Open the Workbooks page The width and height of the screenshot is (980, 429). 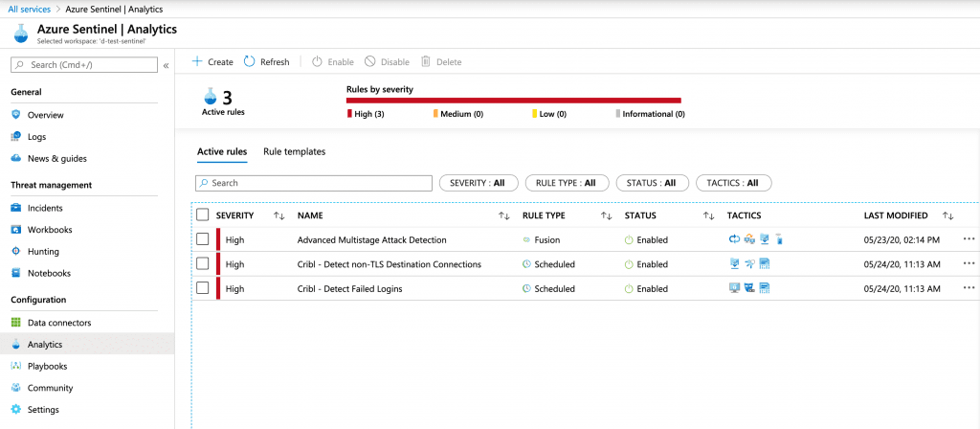pos(49,230)
